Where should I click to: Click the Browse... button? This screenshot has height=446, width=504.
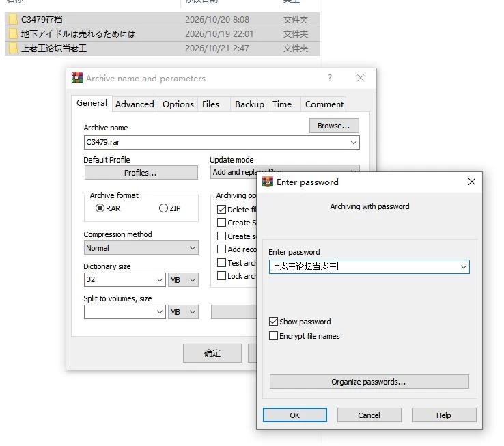[x=334, y=126]
